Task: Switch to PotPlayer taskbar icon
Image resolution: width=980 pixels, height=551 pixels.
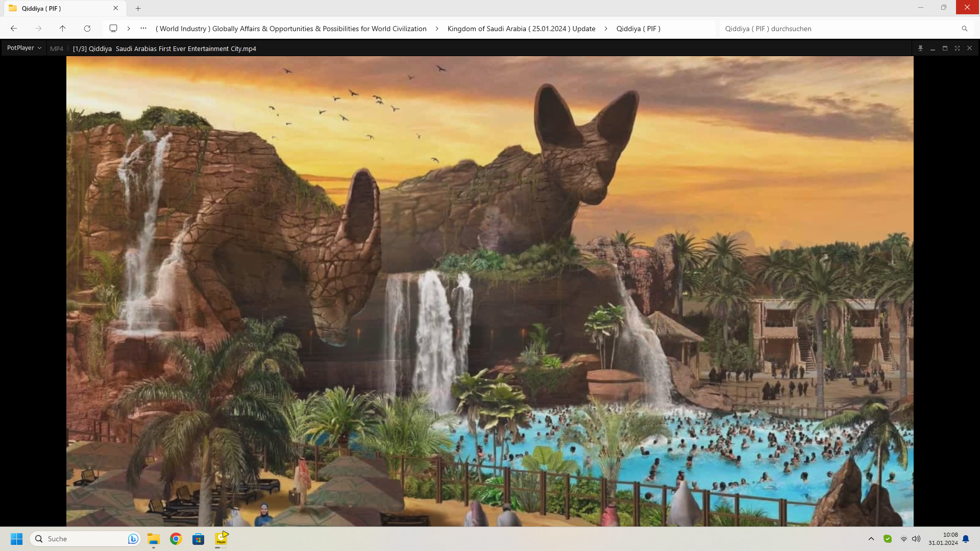Action: point(221,539)
